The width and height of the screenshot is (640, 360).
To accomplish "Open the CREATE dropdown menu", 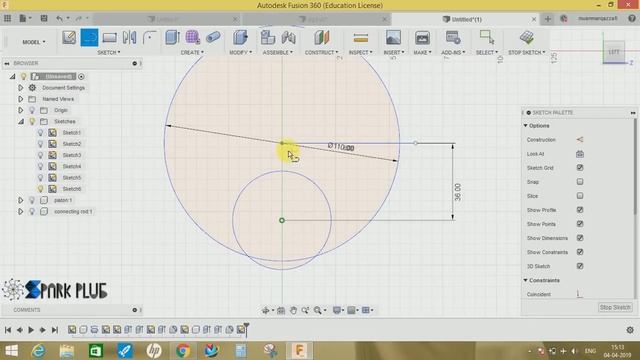I will [x=192, y=53].
